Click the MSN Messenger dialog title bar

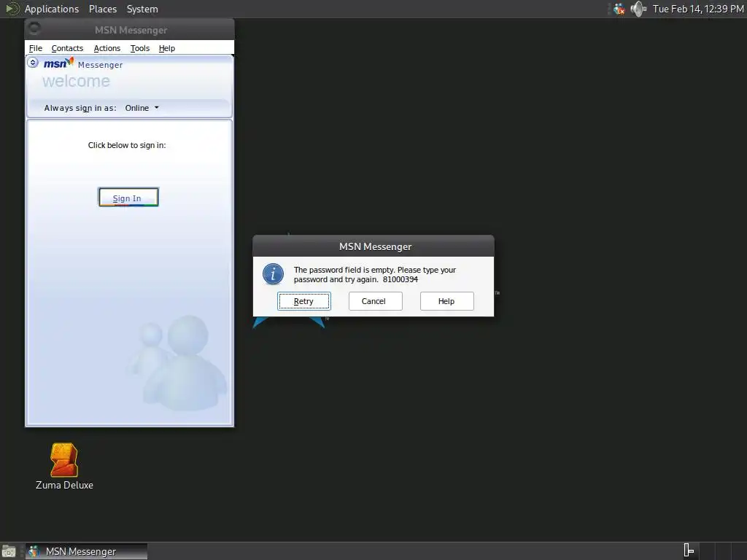(373, 246)
